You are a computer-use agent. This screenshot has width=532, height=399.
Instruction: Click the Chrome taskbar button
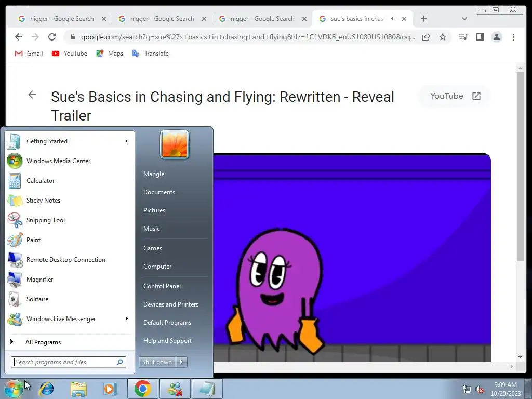(x=143, y=389)
